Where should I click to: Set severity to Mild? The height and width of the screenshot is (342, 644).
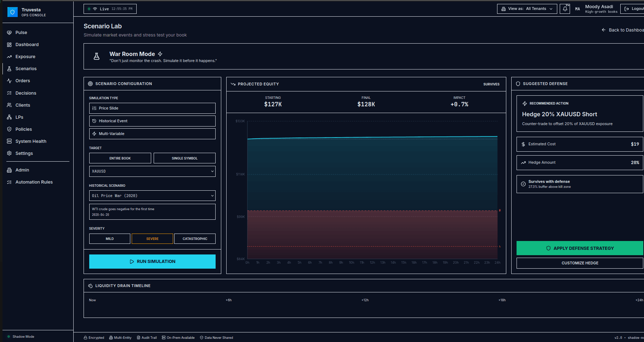pyautogui.click(x=110, y=239)
